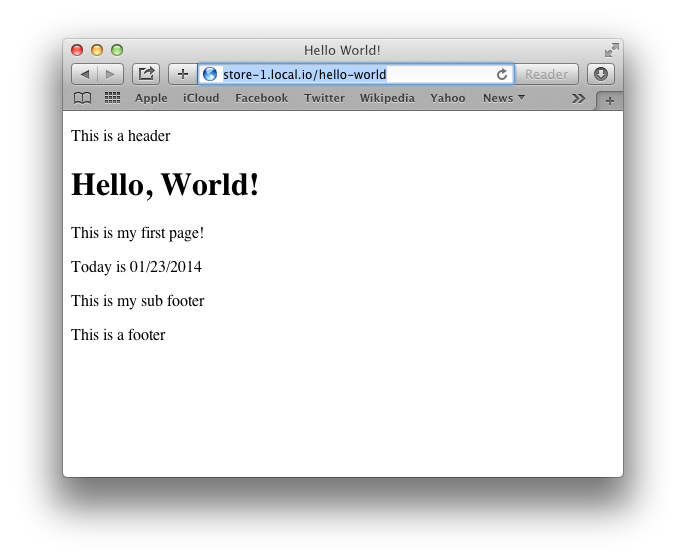Screen dimensions: 690x552
Task: Click the "This is a footer" text
Action: pyautogui.click(x=118, y=335)
